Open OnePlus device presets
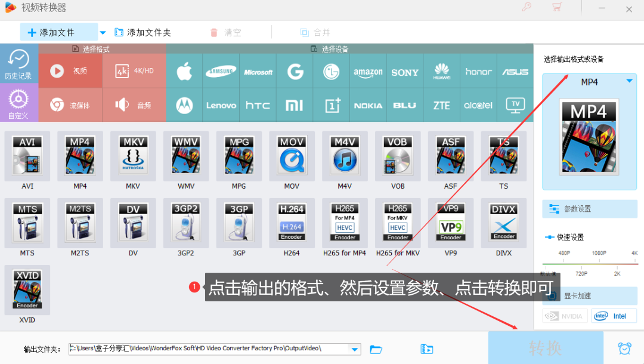The height and width of the screenshot is (364, 644). (x=332, y=105)
